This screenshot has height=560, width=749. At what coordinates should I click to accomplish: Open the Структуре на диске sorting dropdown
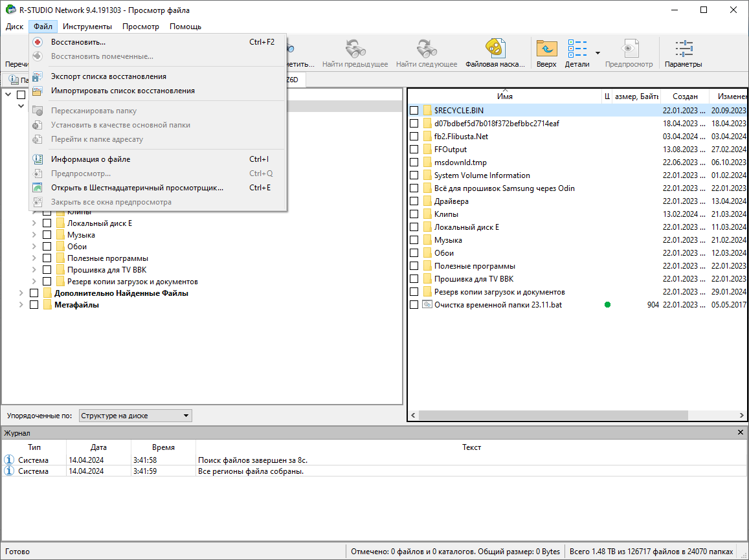click(x=135, y=416)
